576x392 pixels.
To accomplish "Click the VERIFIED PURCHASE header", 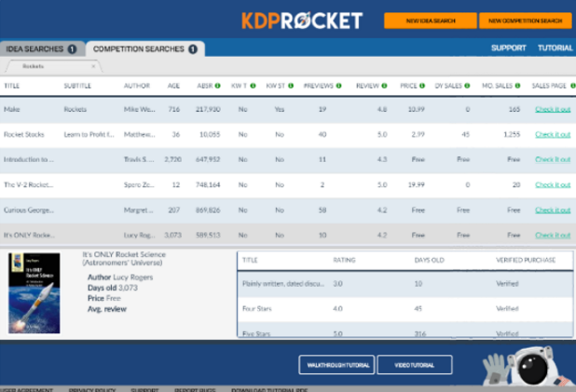I will 526,260.
